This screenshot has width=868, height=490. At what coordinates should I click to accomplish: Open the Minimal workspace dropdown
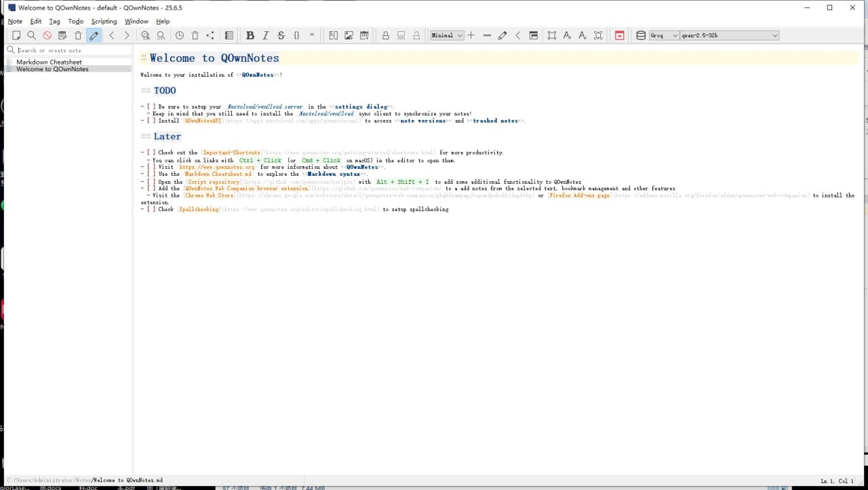pyautogui.click(x=447, y=35)
